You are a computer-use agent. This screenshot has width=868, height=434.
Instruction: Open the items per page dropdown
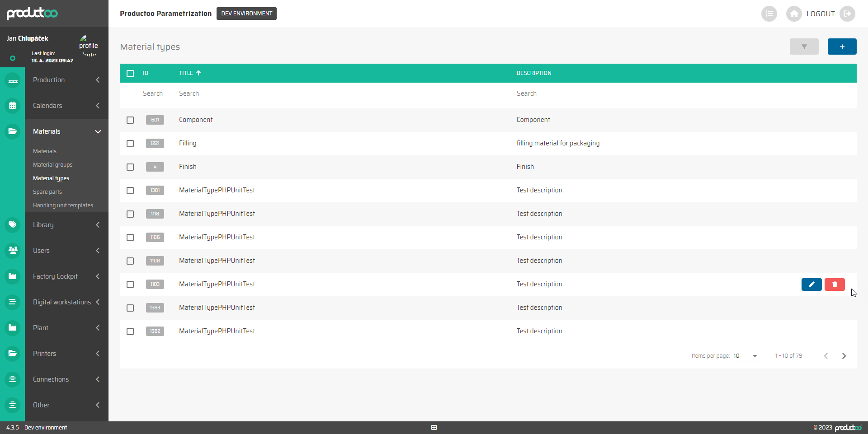[745, 356]
